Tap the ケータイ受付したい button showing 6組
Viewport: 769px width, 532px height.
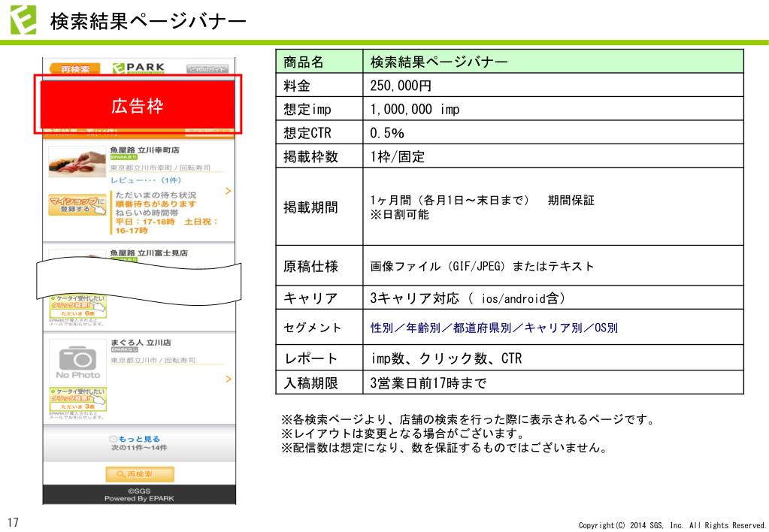coord(78,307)
